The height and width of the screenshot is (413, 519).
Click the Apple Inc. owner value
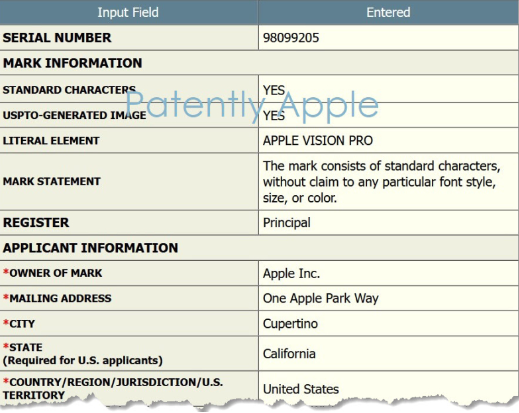coord(291,273)
